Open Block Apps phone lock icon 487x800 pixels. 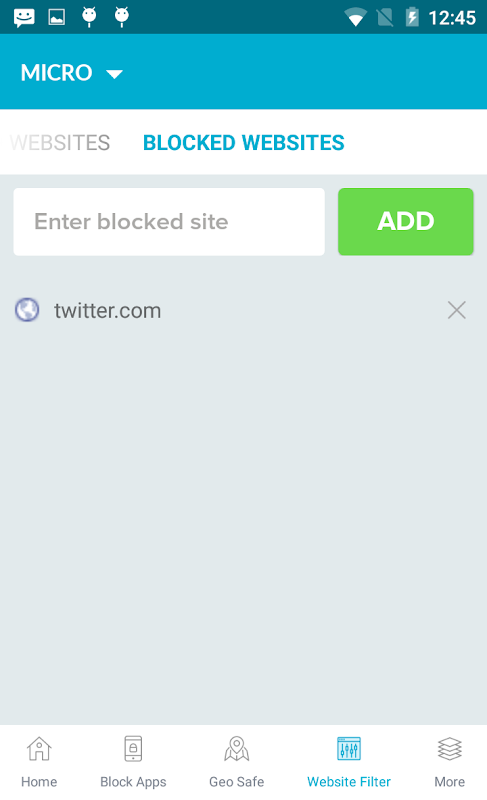(133, 748)
